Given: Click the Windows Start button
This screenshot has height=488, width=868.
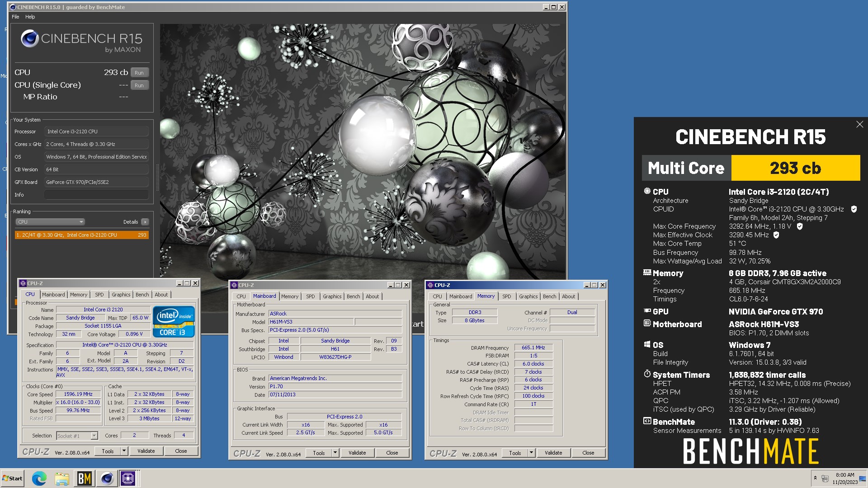Looking at the screenshot, I should pyautogui.click(x=12, y=478).
